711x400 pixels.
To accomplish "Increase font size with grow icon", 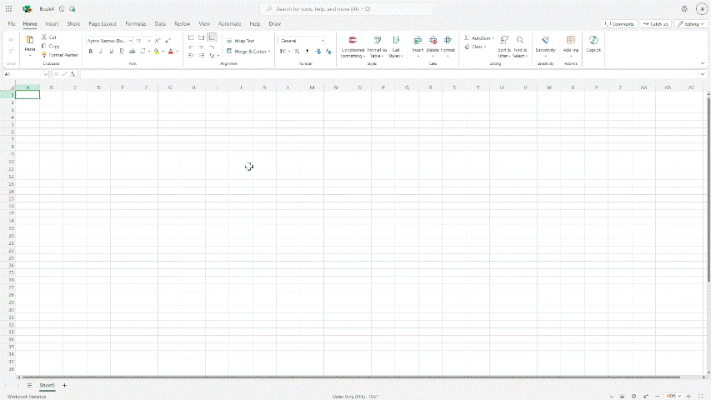I will tap(158, 41).
